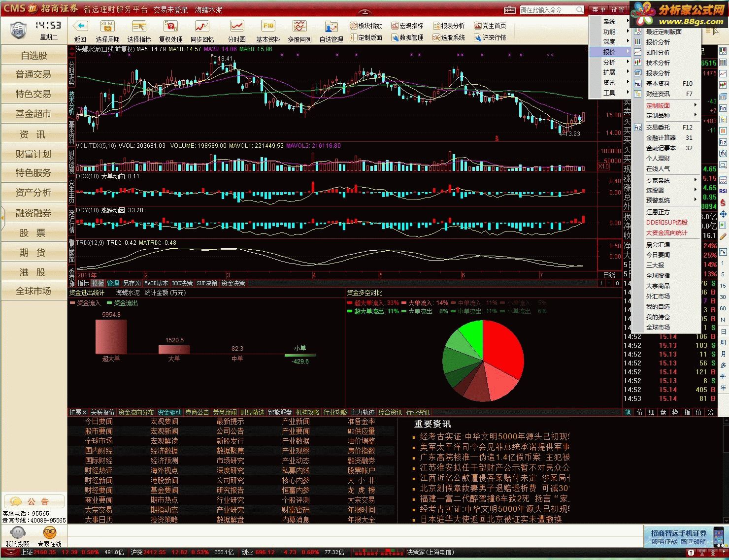Open 全球市场 in the left sidebar
Image resolution: width=729 pixels, height=560 pixels.
tap(34, 291)
